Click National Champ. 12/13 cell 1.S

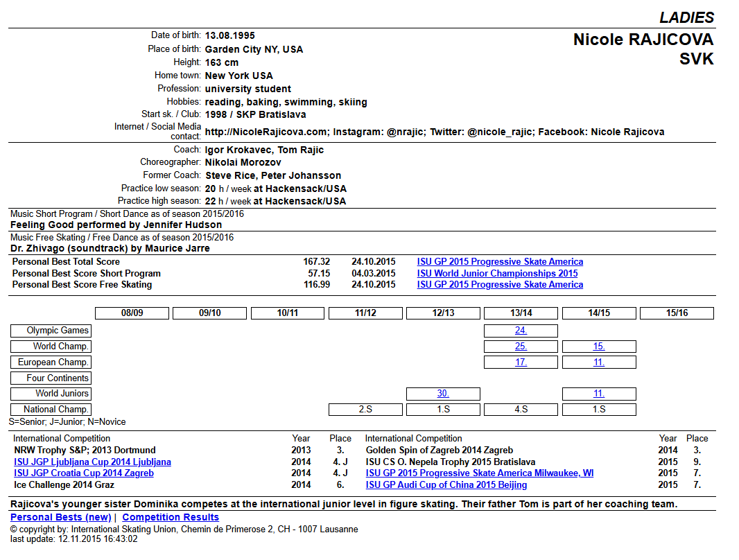click(444, 410)
